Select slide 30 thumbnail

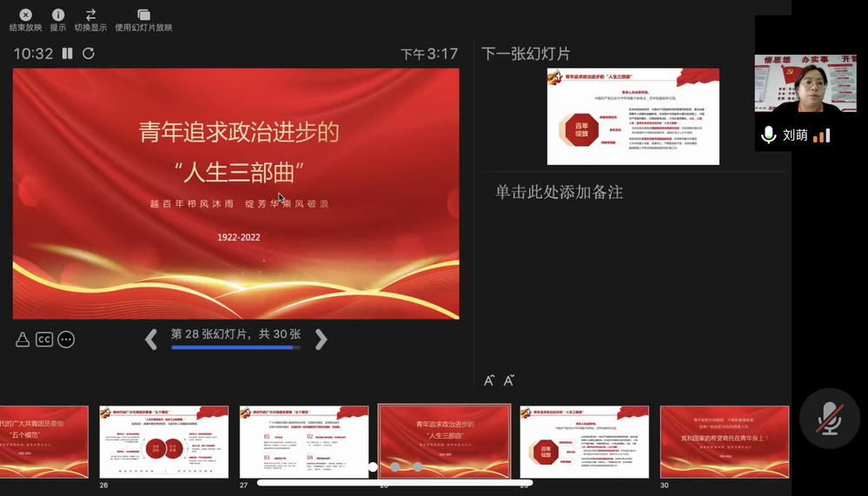point(724,441)
